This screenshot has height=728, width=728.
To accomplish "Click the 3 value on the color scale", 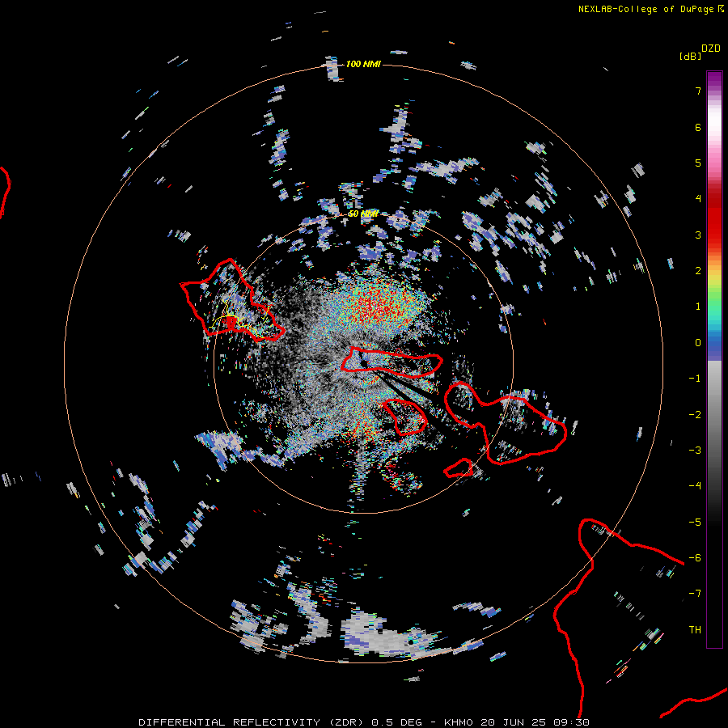I will tap(698, 235).
